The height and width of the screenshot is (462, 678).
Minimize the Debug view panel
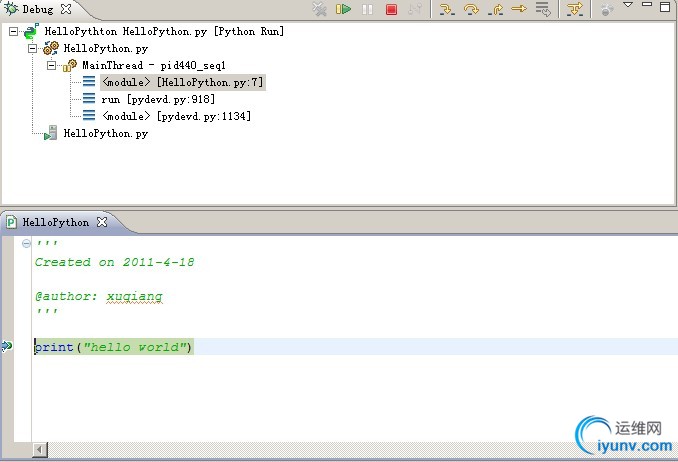647,4
